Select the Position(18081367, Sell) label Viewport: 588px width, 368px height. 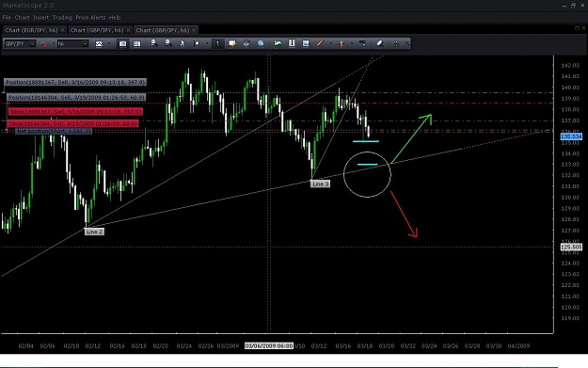[75, 82]
